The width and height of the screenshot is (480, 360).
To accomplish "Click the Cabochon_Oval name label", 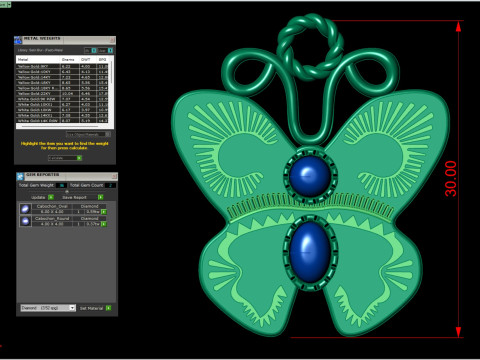I will [52, 206].
